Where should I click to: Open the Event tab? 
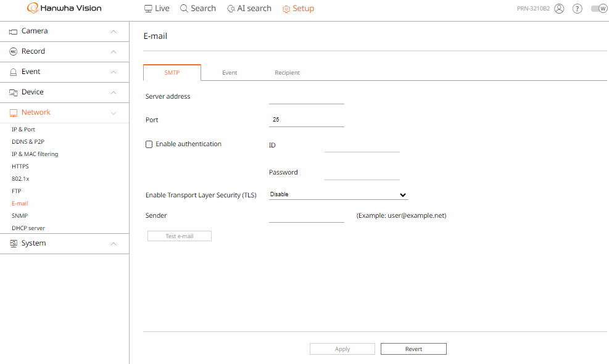[x=230, y=72]
